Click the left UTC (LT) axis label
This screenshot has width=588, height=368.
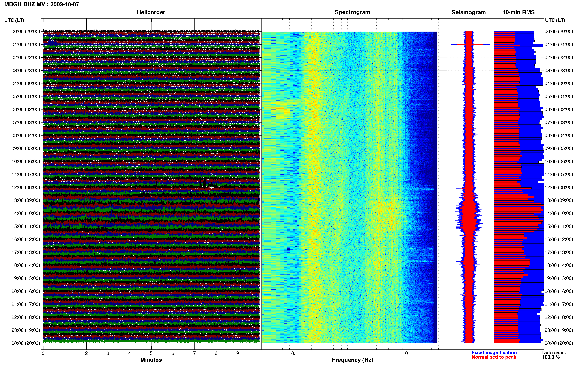[14, 20]
